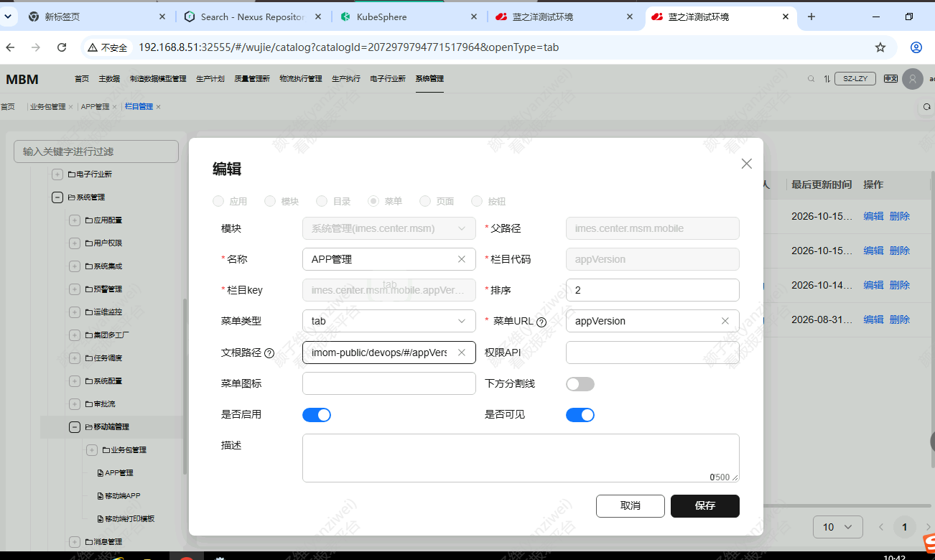Open the browser profile icon
Image resolution: width=935 pixels, height=560 pixels.
point(916,47)
